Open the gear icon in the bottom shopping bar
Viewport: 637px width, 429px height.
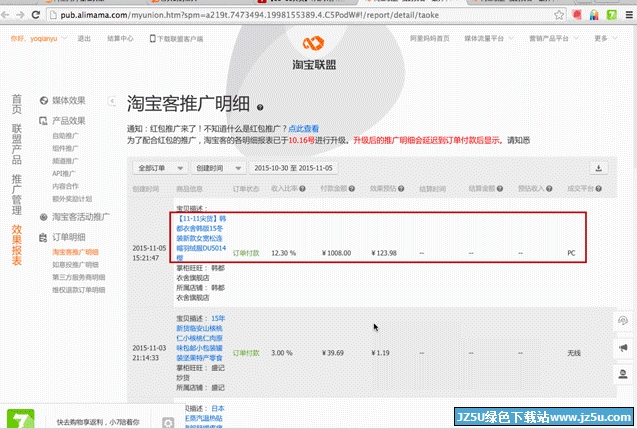coord(168,423)
